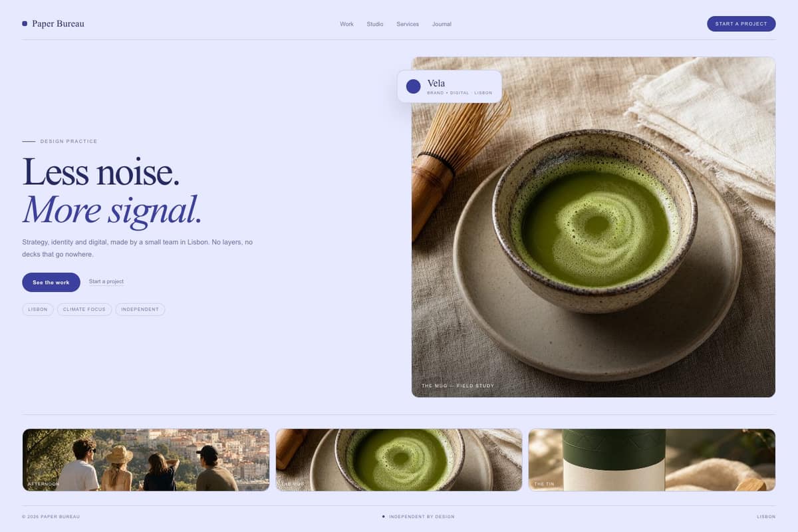Click the See the work button
Image resolution: width=798 pixels, height=532 pixels.
pyautogui.click(x=51, y=282)
